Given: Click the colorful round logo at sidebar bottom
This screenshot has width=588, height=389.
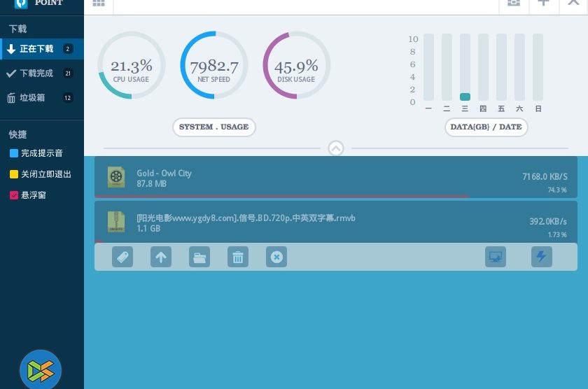Looking at the screenshot, I should point(41,371).
